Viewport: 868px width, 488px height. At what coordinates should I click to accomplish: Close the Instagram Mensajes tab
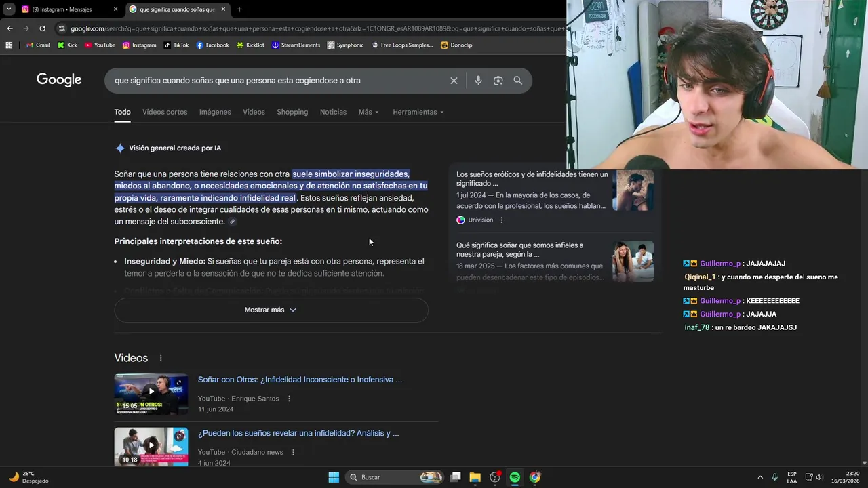pyautogui.click(x=115, y=9)
